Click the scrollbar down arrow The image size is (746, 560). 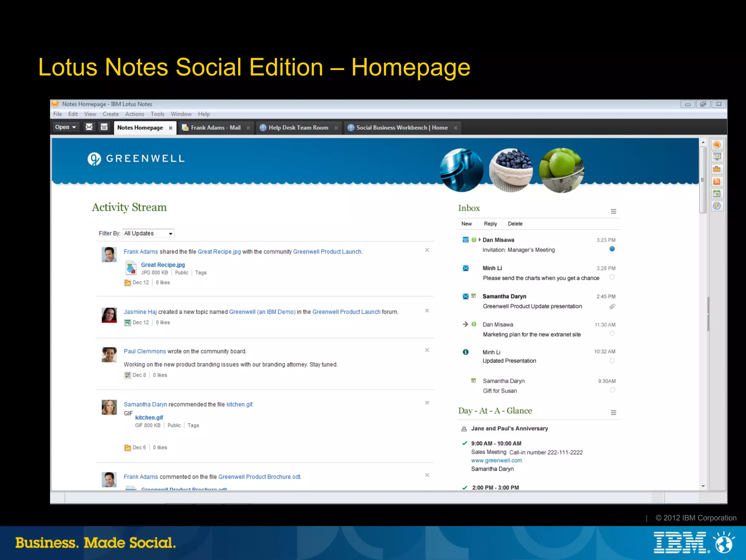pos(703,486)
